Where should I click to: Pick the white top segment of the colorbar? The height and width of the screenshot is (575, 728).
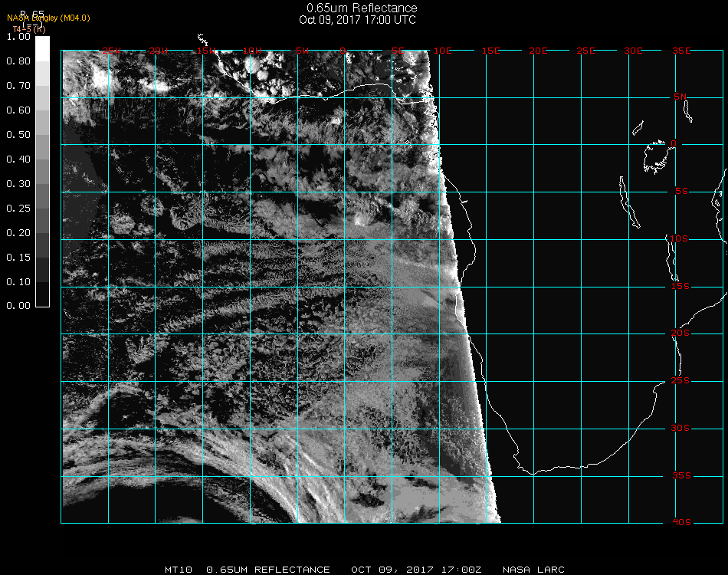[x=42, y=49]
